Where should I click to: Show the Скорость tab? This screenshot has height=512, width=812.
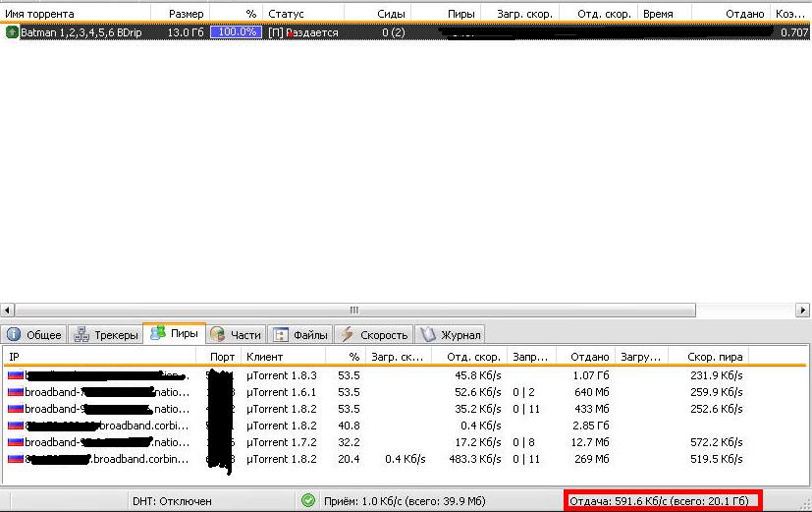click(374, 335)
